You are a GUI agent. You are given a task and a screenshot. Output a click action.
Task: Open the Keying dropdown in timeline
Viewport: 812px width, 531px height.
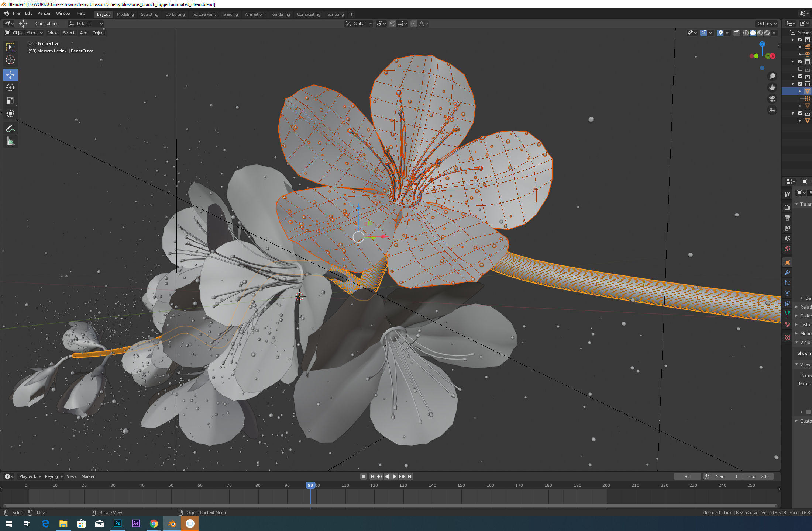coord(54,476)
